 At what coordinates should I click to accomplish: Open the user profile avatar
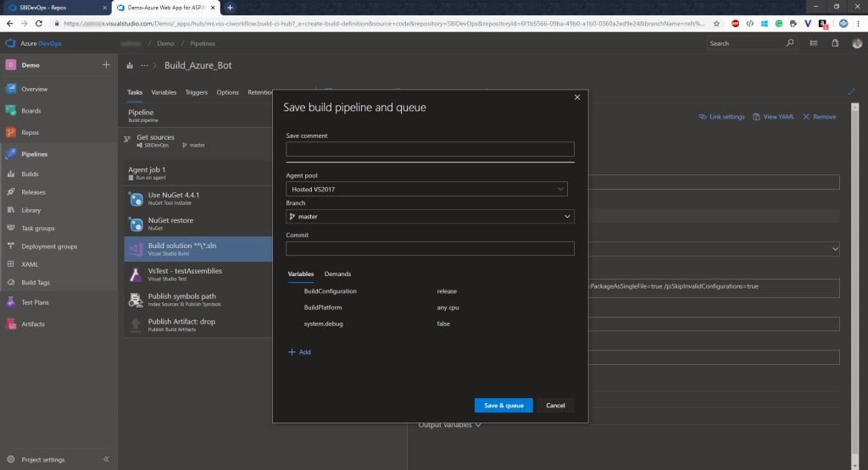coord(857,43)
